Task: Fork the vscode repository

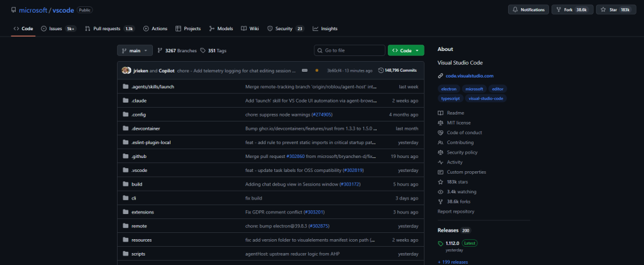Action: pyautogui.click(x=572, y=9)
